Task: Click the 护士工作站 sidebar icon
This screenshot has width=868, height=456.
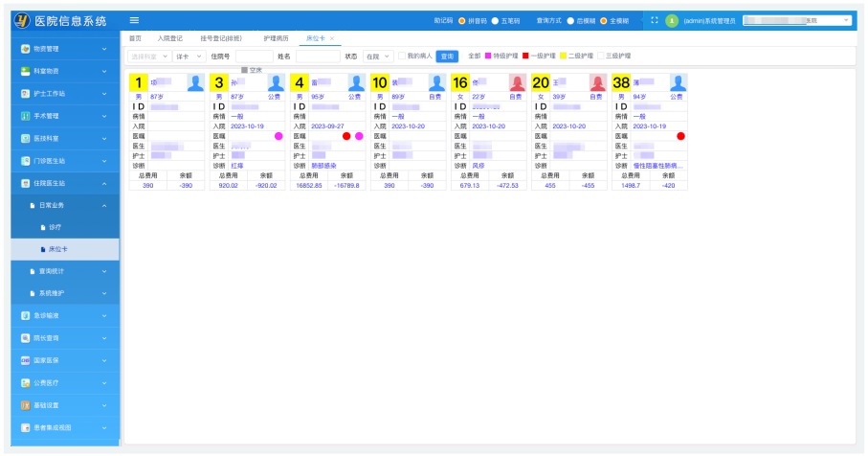Action: point(26,94)
